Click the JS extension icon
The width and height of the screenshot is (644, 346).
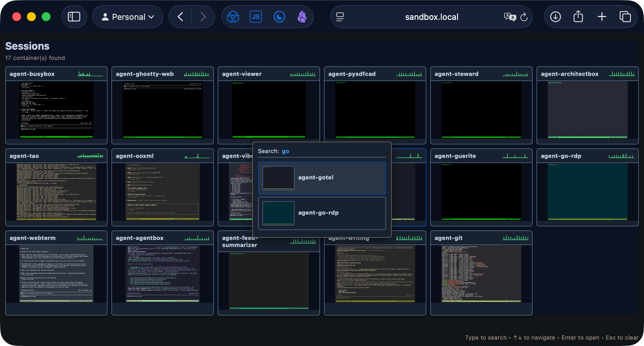pos(255,17)
